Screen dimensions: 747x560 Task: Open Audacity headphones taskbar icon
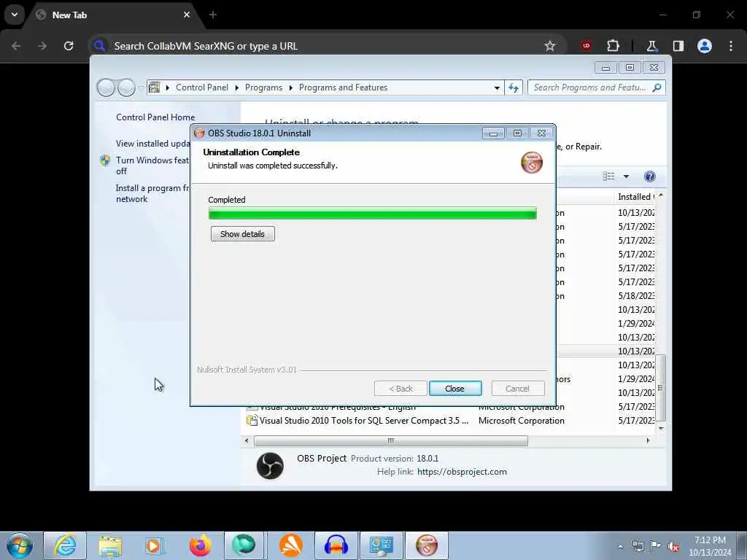pos(336,545)
